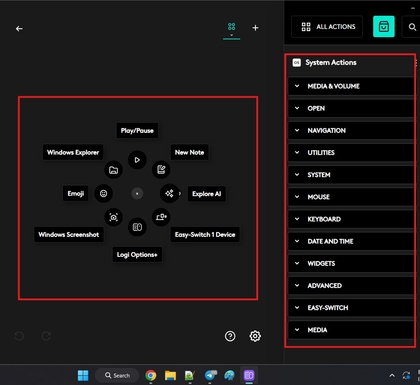
Task: Open settings with the gear icon
Action: 255,336
